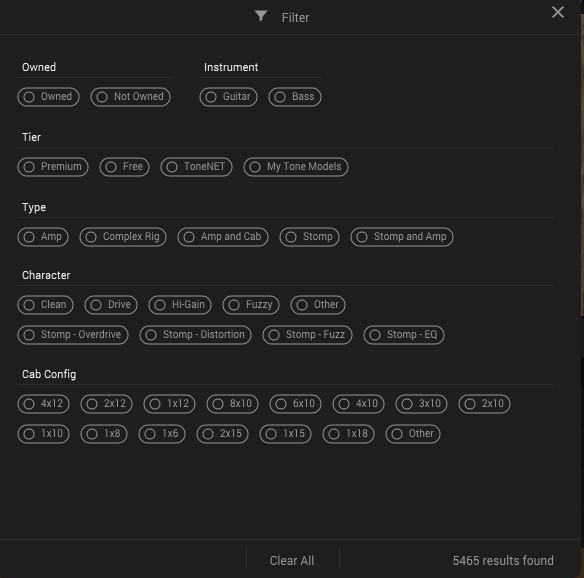The width and height of the screenshot is (584, 578).
Task: Choose the Amp and Cab type
Action: tap(223, 237)
